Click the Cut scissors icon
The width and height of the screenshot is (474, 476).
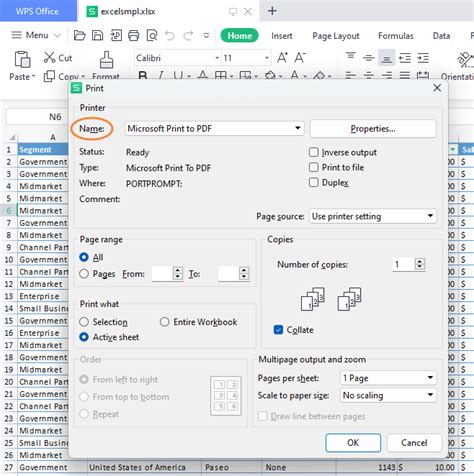[49, 58]
